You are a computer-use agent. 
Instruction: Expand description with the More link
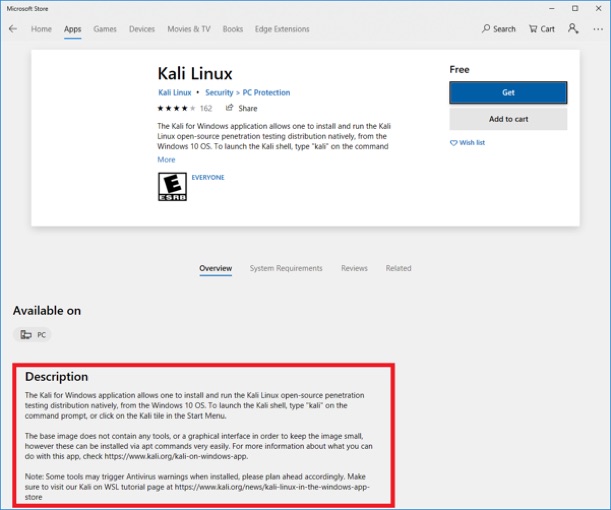(166, 159)
